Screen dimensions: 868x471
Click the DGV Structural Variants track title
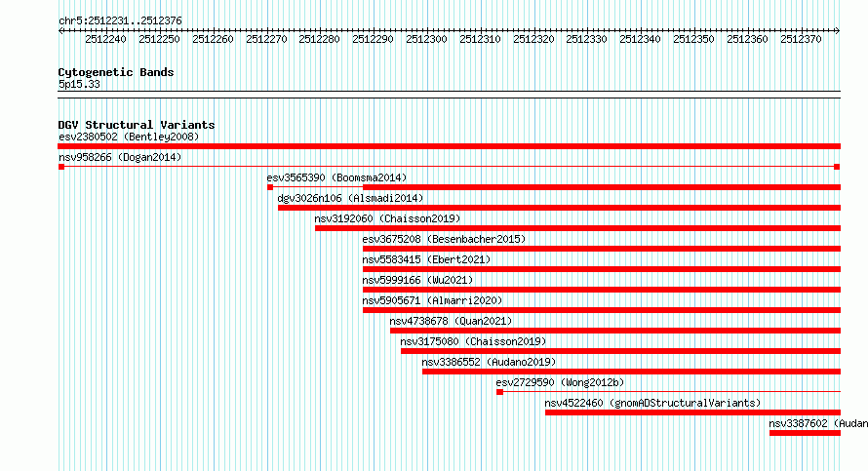click(x=137, y=125)
